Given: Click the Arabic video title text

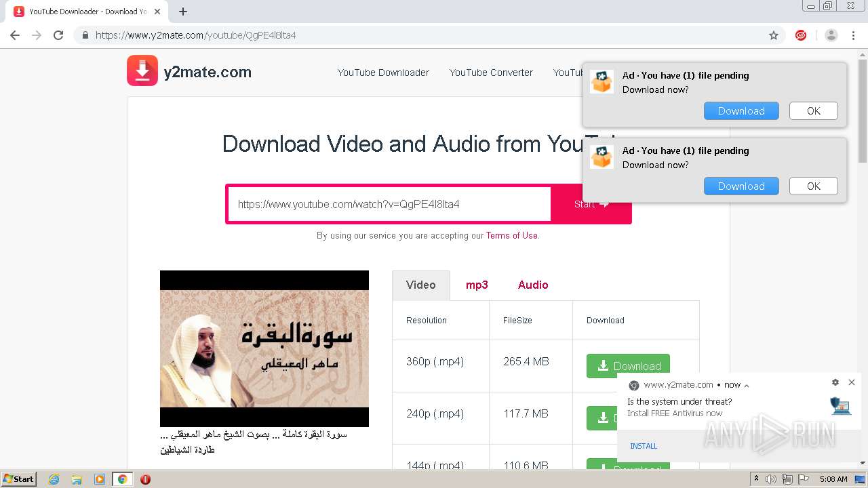Looking at the screenshot, I should (x=254, y=442).
